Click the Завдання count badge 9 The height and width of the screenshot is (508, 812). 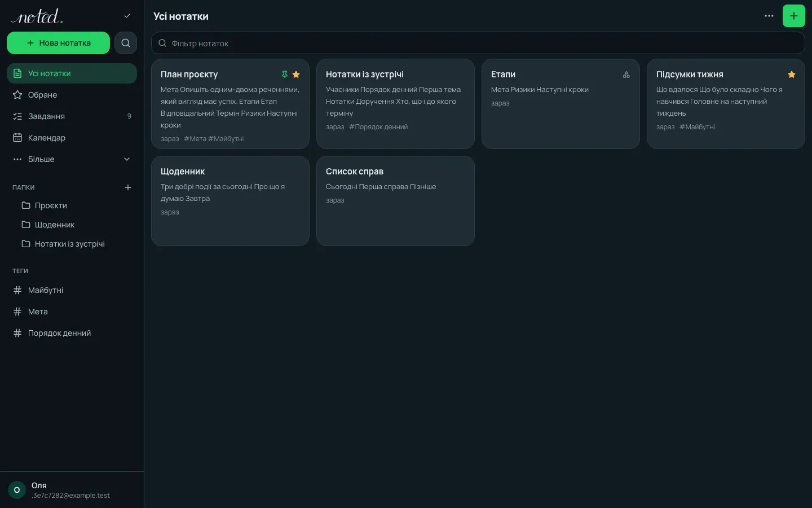coord(129,116)
